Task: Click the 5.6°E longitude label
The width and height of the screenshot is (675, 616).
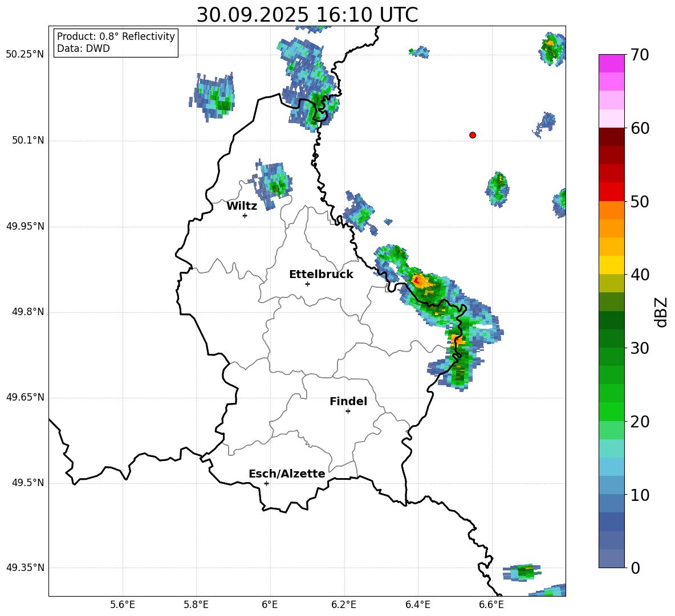Action: point(123,605)
